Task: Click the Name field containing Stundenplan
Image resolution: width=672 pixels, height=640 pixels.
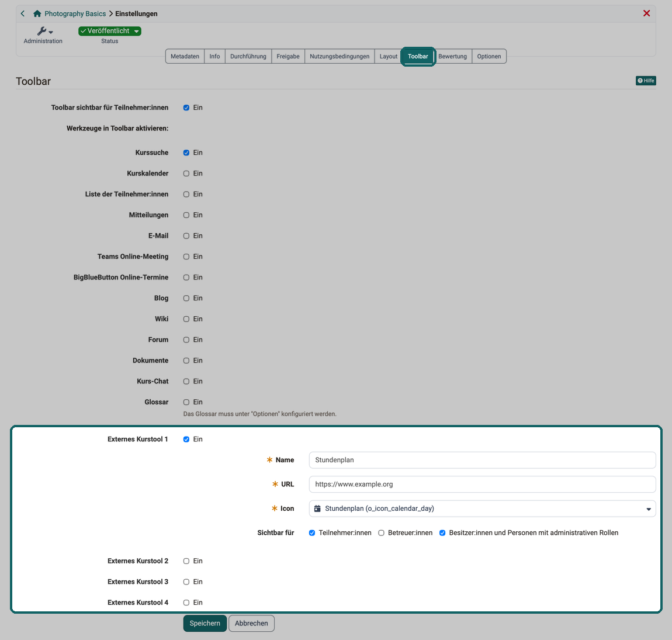Action: coord(482,460)
